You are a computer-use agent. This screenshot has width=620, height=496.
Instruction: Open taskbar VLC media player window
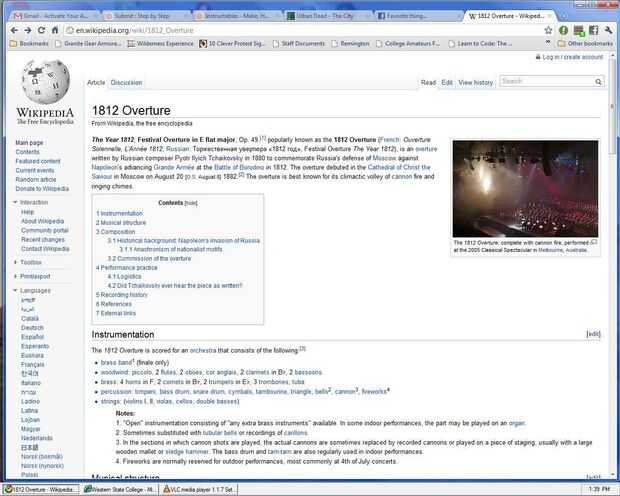[199, 489]
